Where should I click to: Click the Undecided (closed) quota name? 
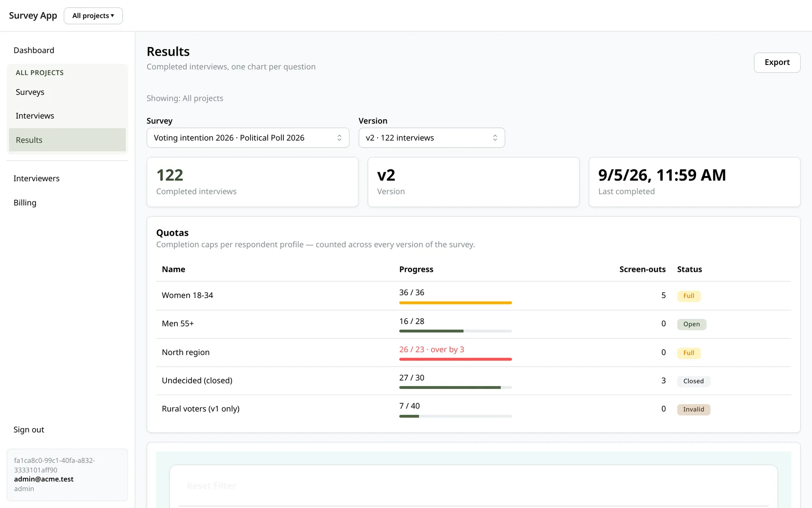pyautogui.click(x=197, y=381)
